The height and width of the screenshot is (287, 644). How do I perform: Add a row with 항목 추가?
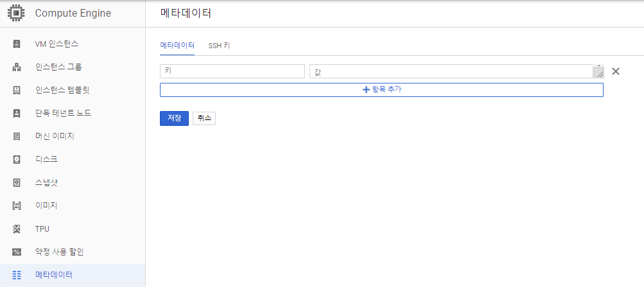coord(381,90)
